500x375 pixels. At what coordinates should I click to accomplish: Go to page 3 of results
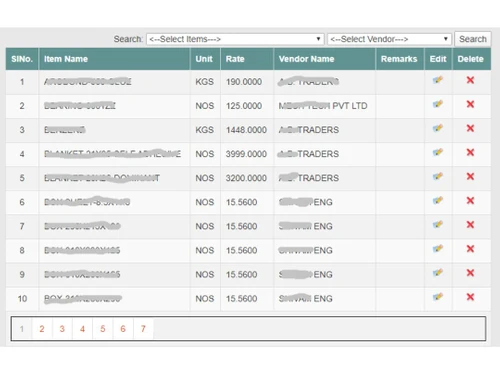pyautogui.click(x=62, y=329)
